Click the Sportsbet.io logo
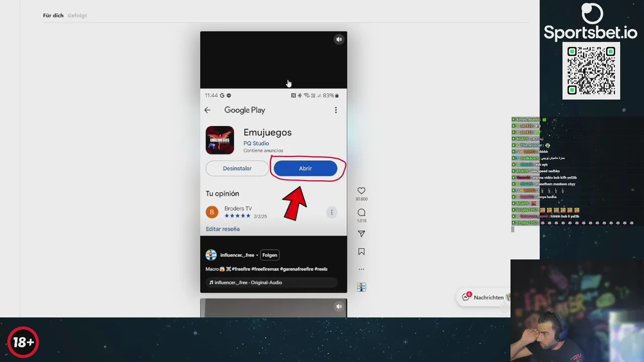Image resolution: width=644 pixels, height=362 pixels. [591, 22]
